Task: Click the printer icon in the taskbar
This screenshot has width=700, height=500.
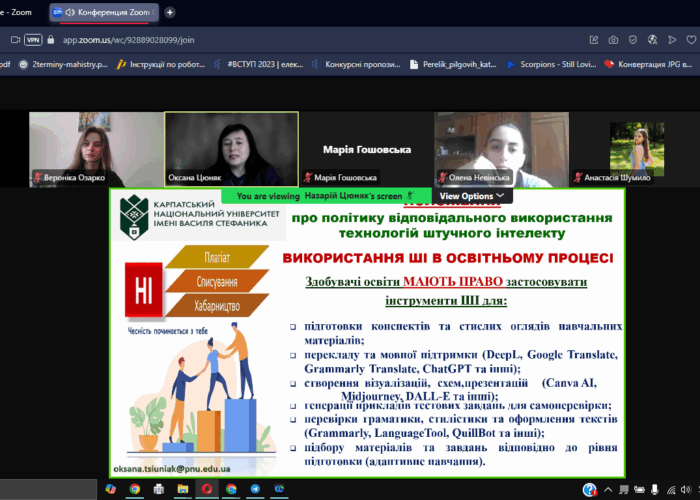Action: (158, 489)
